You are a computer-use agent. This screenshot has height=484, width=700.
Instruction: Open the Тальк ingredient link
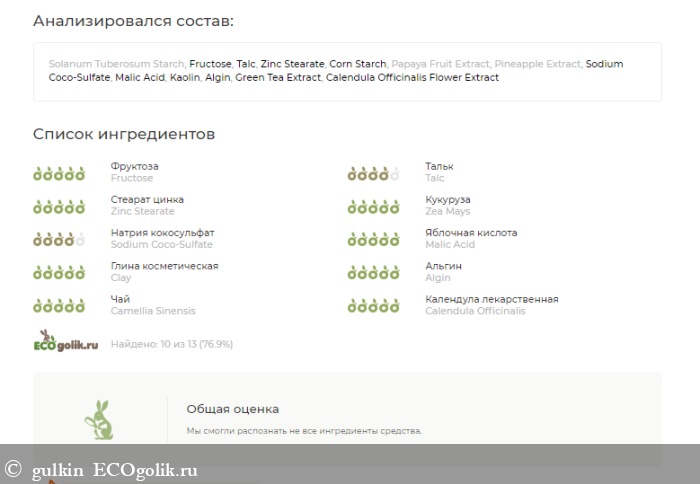(439, 167)
